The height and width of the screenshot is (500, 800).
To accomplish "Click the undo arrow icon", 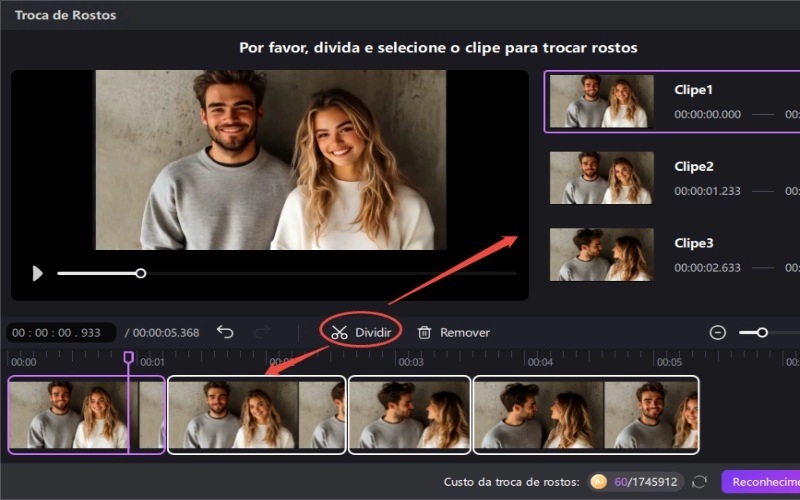I will (x=225, y=332).
